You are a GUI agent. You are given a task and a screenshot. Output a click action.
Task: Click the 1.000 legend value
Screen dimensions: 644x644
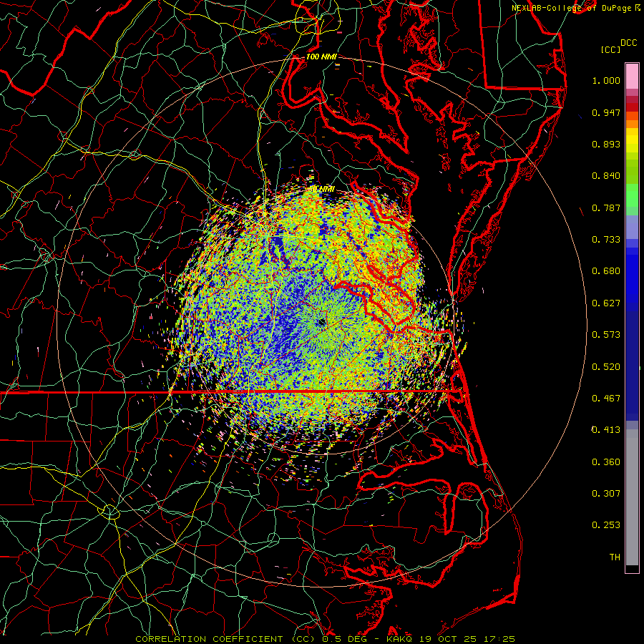pos(606,80)
